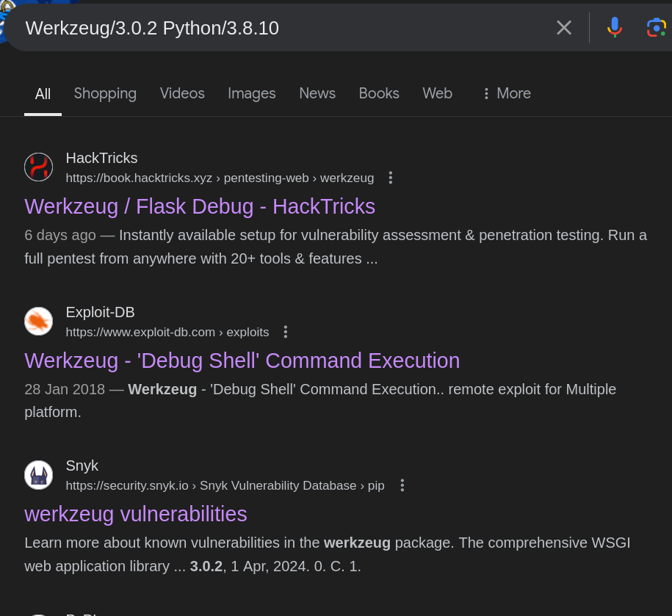
Task: Open Google Lens image search icon
Action: 655,28
